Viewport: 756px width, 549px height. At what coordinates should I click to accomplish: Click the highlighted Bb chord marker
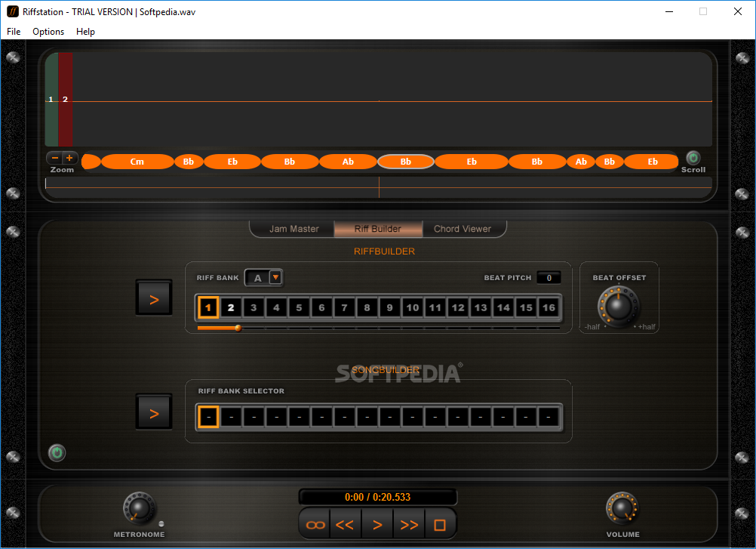tap(405, 162)
